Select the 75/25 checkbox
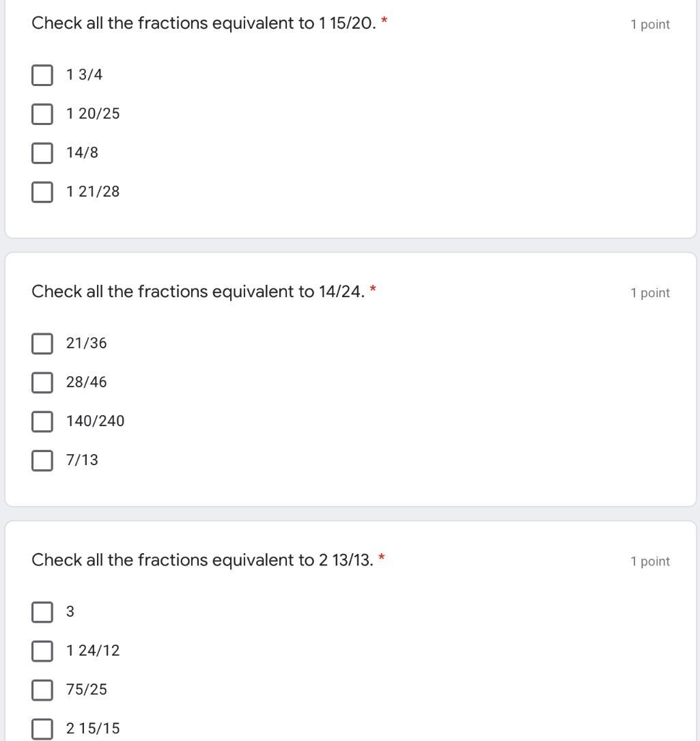Screen dimensions: 700x741 42,690
